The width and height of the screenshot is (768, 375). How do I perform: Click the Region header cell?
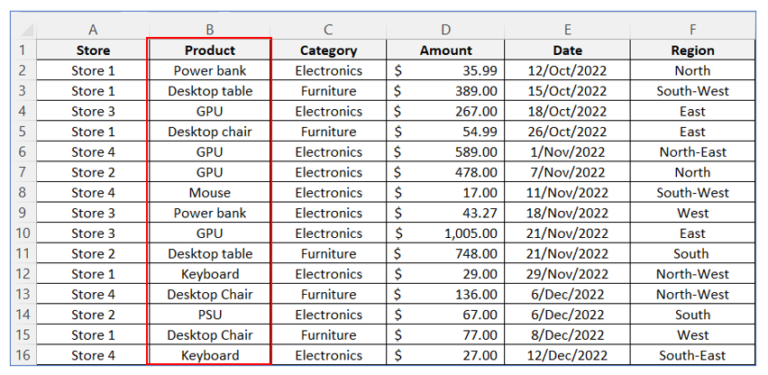(693, 50)
